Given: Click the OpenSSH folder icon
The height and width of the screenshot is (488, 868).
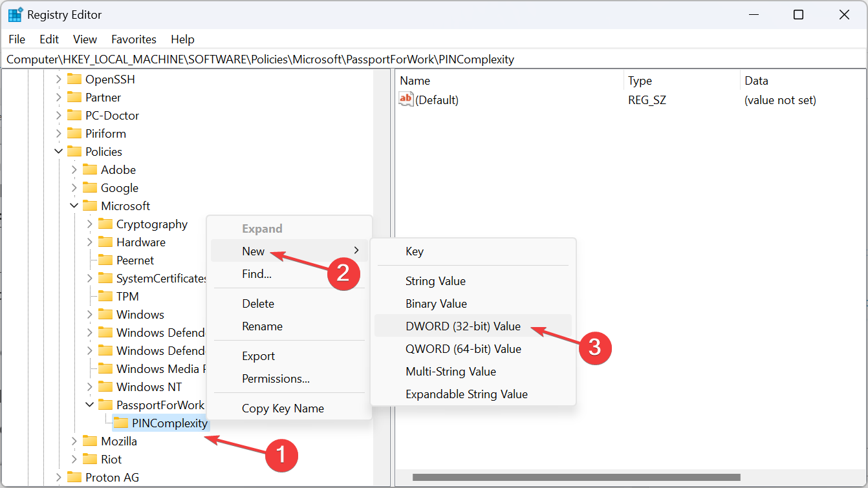Looking at the screenshot, I should 74,80.
